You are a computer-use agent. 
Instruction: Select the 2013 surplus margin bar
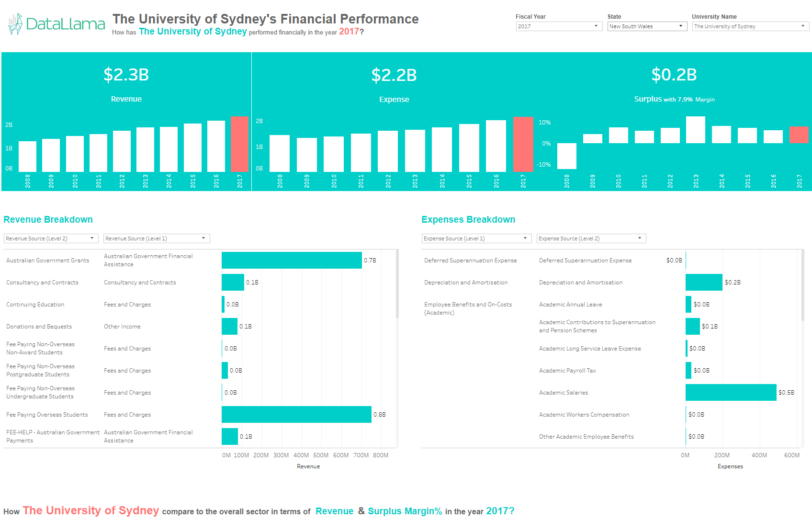point(696,130)
